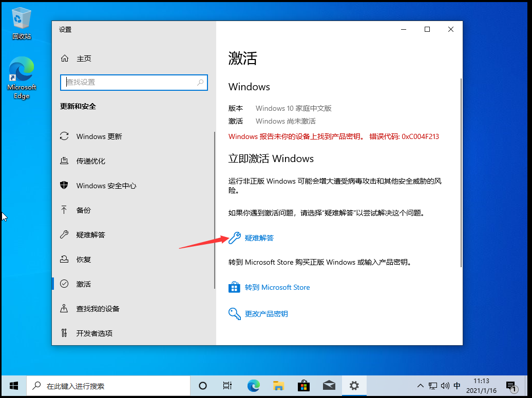Select 激活 in the sidebar
The width and height of the screenshot is (532, 398).
pos(134,284)
